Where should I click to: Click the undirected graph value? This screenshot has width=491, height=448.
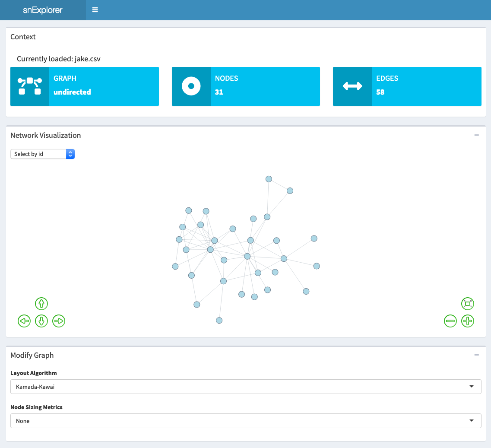pos(73,92)
